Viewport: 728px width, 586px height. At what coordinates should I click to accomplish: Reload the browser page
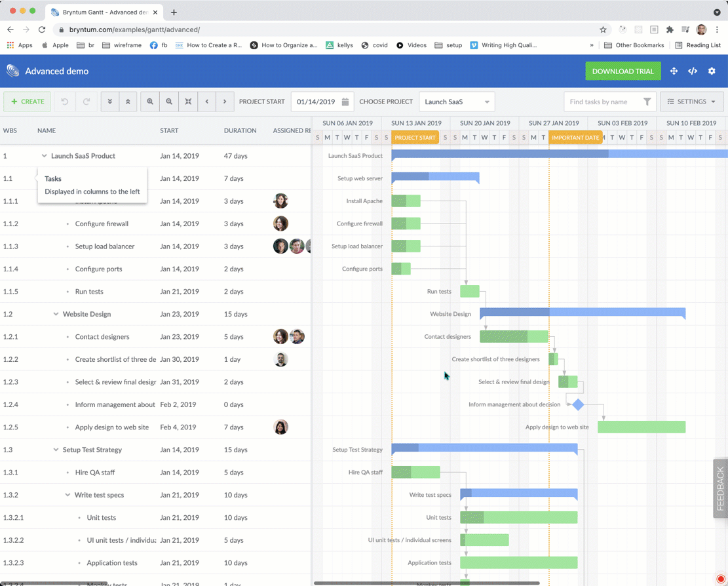[42, 29]
